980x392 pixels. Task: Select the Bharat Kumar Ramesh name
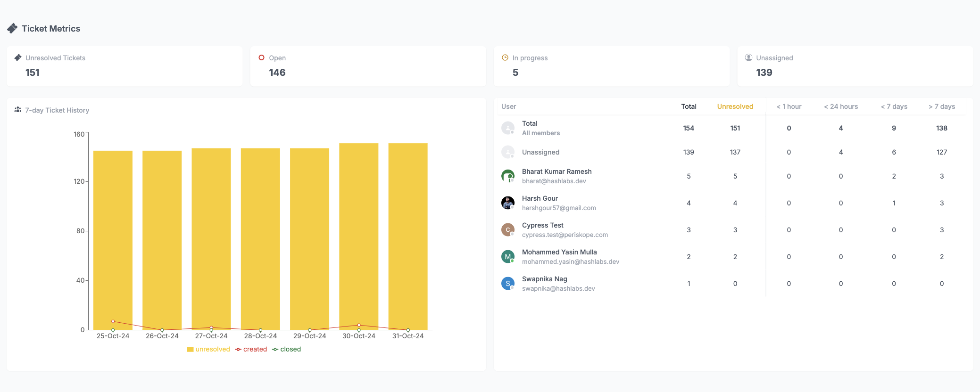[x=556, y=171]
